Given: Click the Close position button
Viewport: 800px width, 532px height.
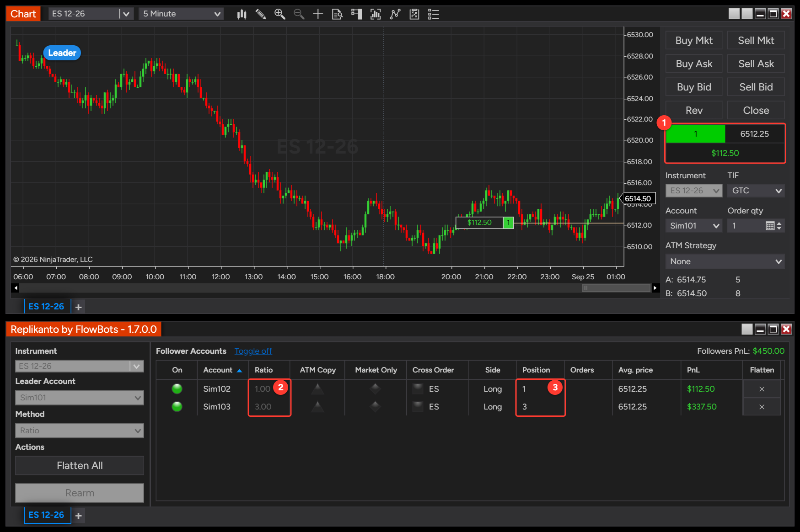Looking at the screenshot, I should coord(756,110).
